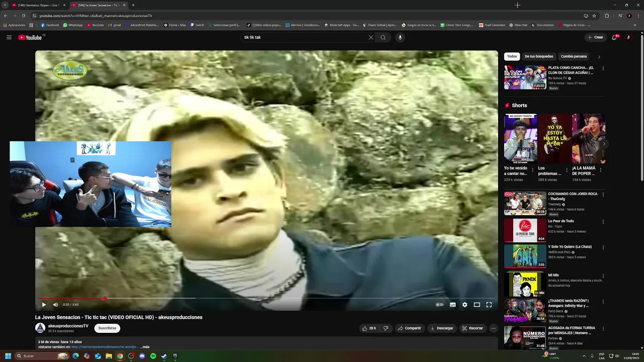
Task: Enter fullscreen mode
Action: pyautogui.click(x=489, y=304)
